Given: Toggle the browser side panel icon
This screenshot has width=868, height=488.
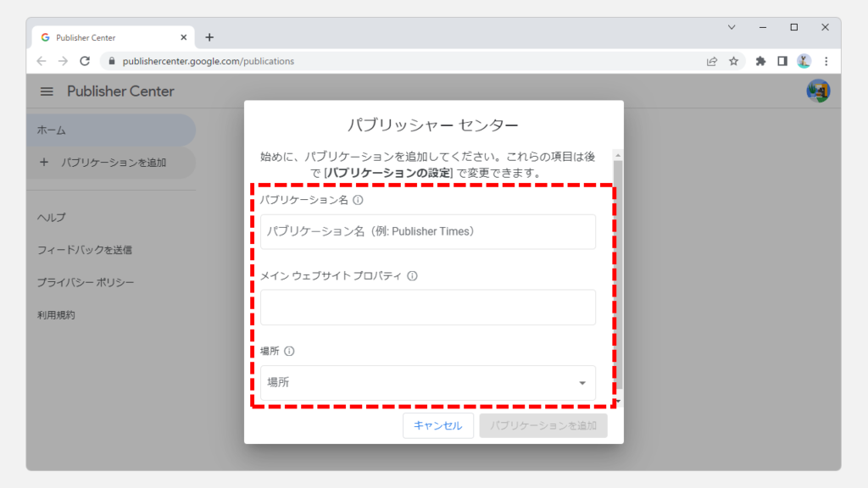Looking at the screenshot, I should point(782,61).
